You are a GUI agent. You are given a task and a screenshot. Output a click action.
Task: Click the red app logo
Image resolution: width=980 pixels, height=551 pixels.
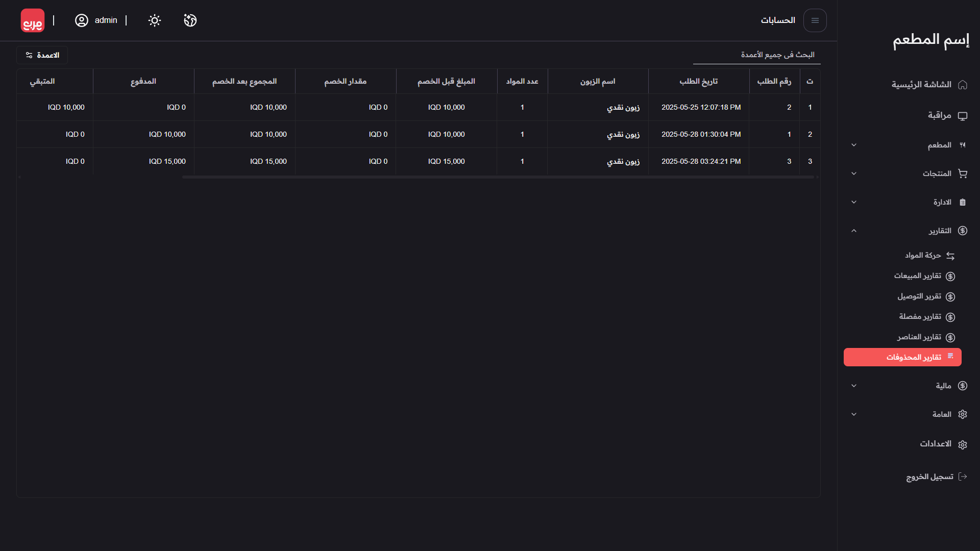33,20
